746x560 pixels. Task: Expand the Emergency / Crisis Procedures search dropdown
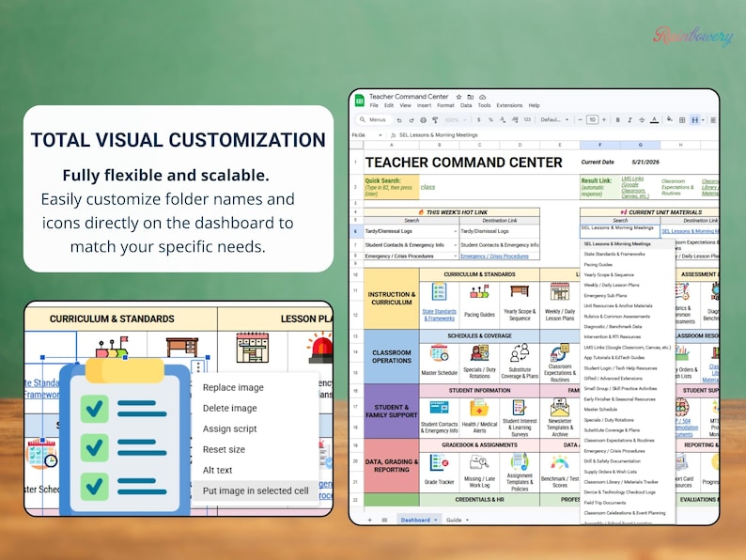[456, 256]
